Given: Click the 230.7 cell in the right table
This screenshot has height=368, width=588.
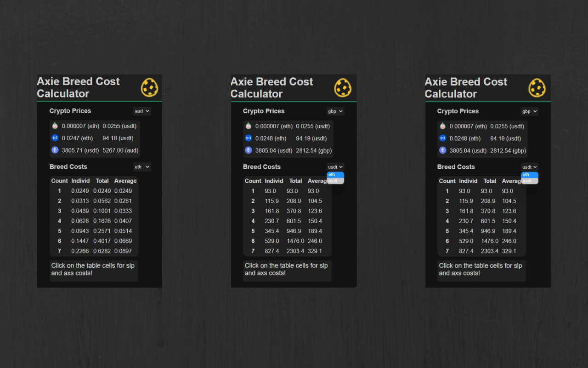Looking at the screenshot, I should tap(466, 221).
